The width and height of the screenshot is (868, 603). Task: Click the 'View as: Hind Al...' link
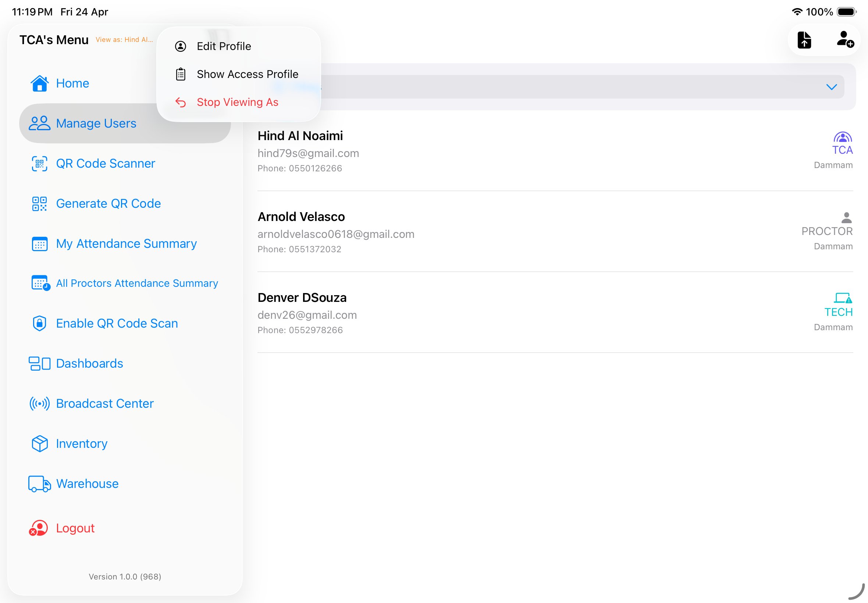pos(125,40)
